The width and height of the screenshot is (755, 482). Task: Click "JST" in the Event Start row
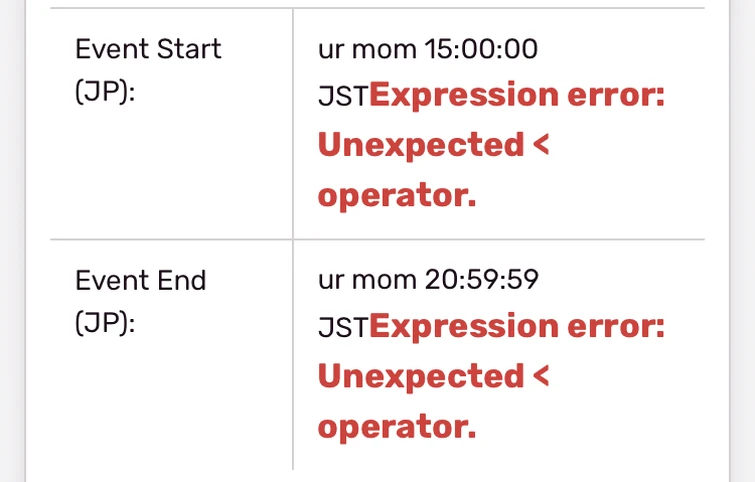342,96
